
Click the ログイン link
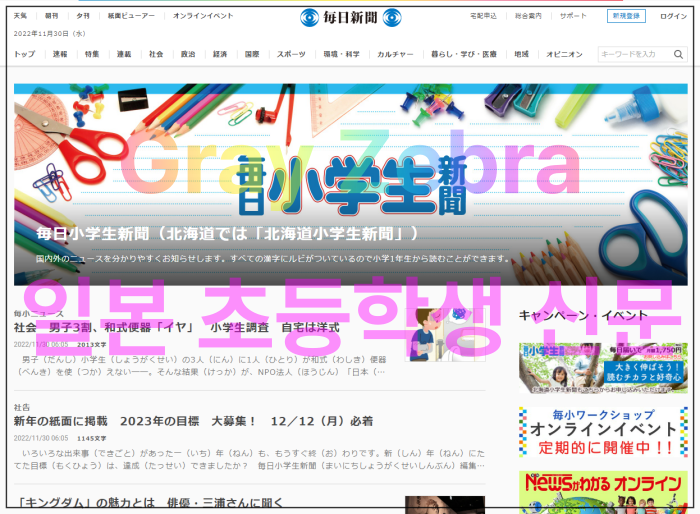673,16
